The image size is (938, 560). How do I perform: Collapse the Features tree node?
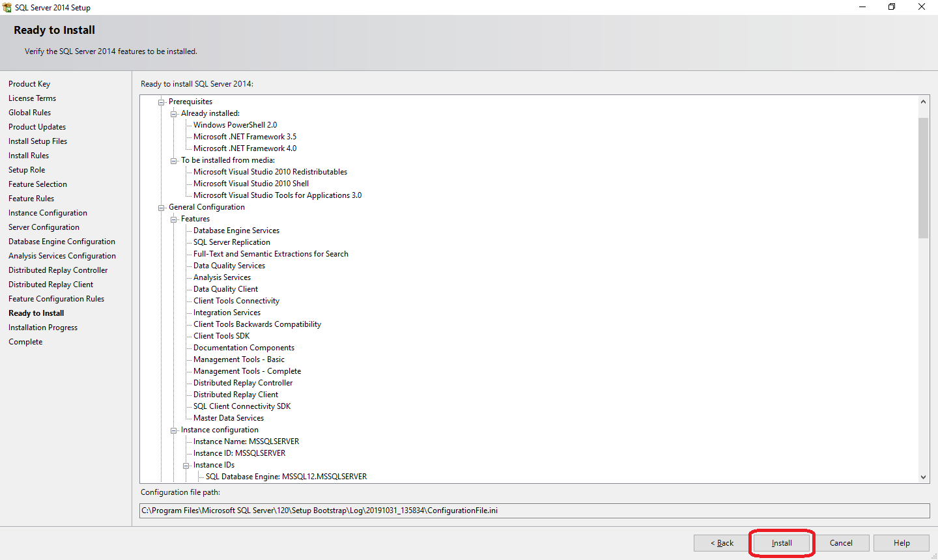174,219
